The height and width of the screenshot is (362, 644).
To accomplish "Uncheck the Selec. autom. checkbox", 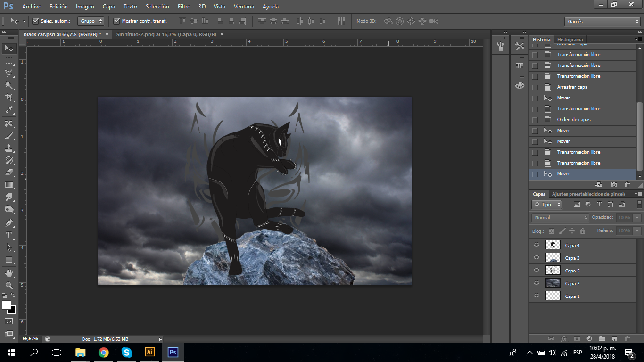I will click(36, 21).
